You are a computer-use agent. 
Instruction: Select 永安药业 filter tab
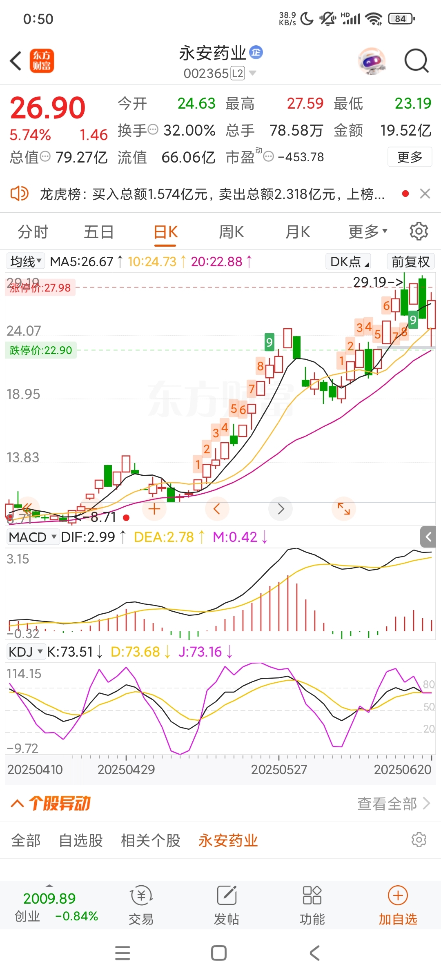pos(228,840)
